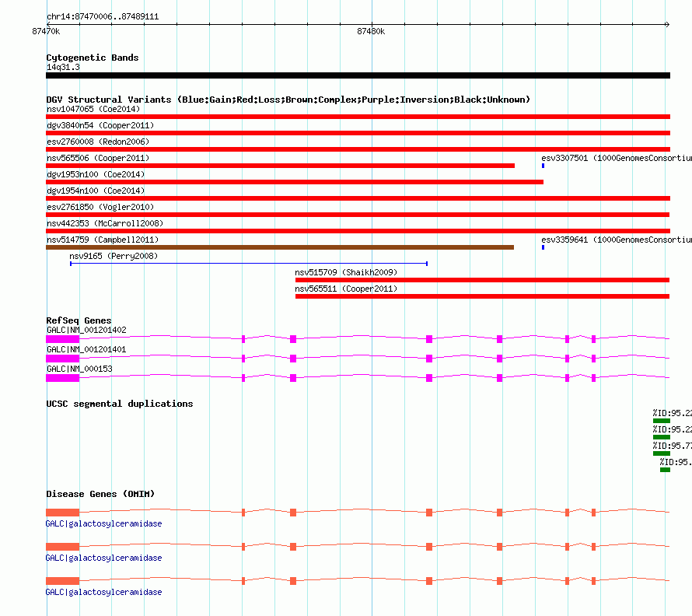Open variant label nsv442353 (McCarroll2008)
692x616 pixels.
click(x=105, y=223)
